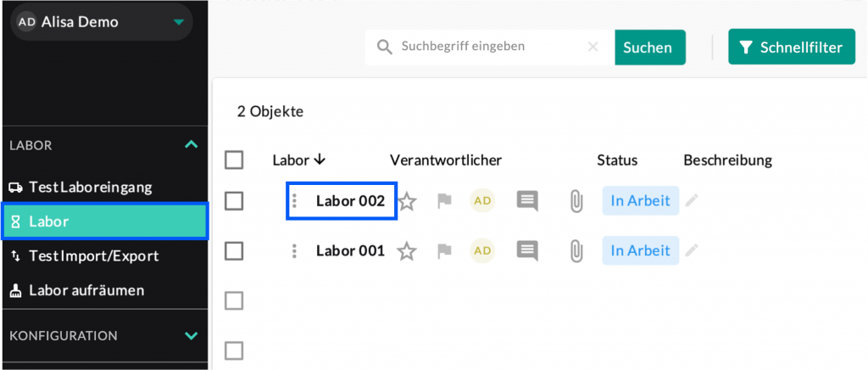Image resolution: width=868 pixels, height=370 pixels.
Task: Click the flag icon for Labor 002
Action: (x=444, y=201)
